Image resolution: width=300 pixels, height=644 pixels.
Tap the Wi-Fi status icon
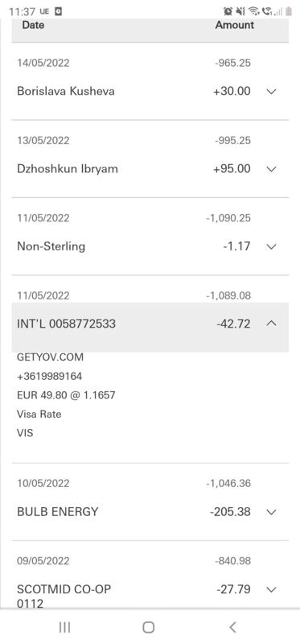(254, 11)
